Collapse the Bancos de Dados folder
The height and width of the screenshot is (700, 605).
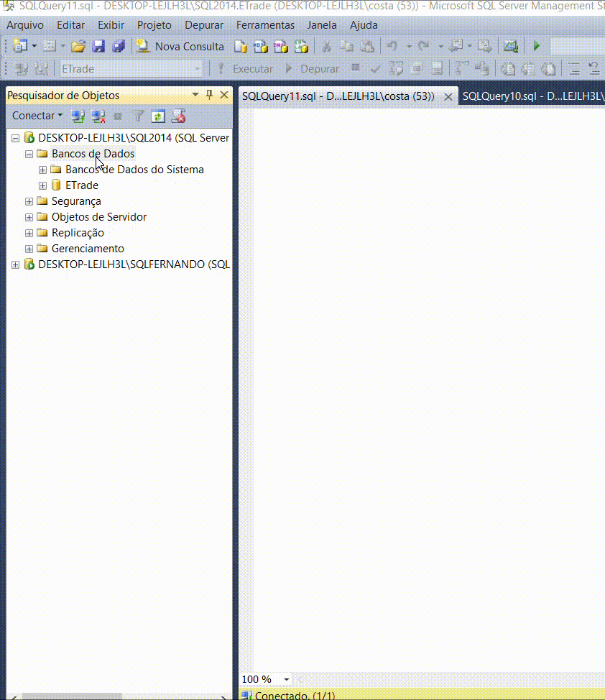coord(29,154)
